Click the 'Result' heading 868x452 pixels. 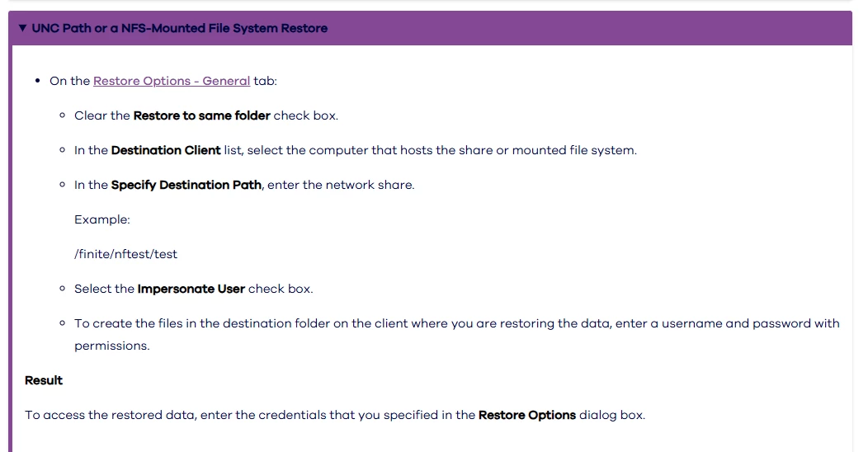(x=44, y=380)
